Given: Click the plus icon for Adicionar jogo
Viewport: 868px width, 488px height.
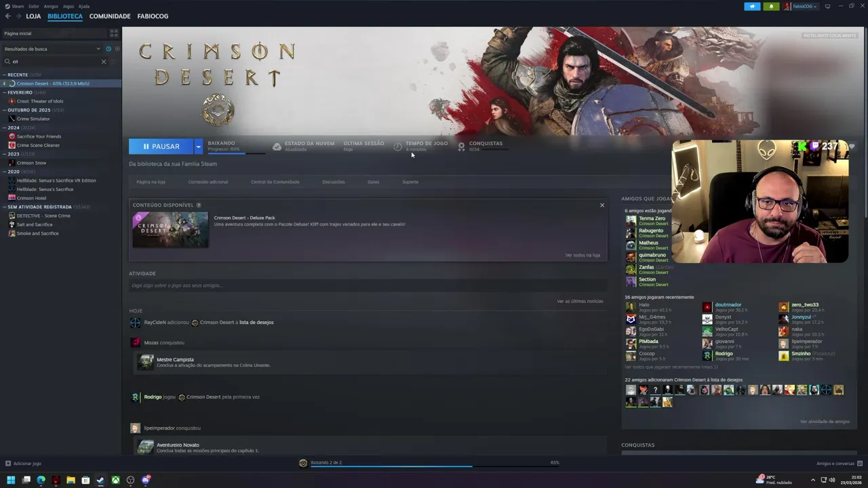Looking at the screenshot, I should (8, 464).
